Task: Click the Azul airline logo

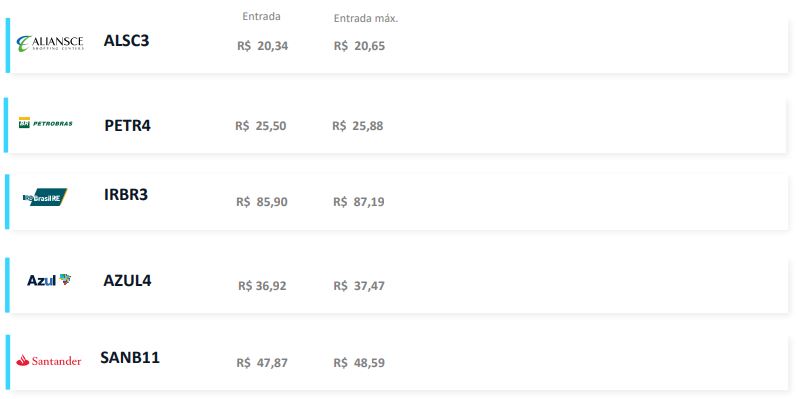Action: coord(49,280)
